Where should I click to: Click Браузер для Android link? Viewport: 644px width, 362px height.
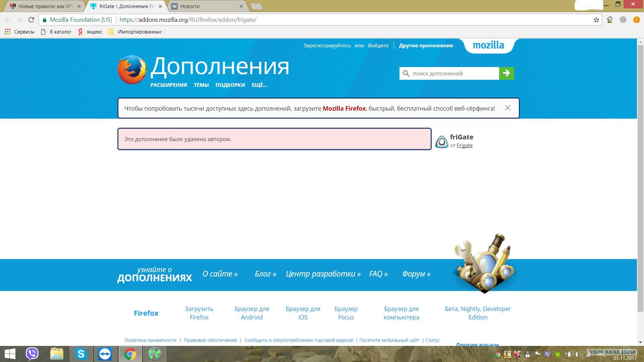click(x=252, y=313)
